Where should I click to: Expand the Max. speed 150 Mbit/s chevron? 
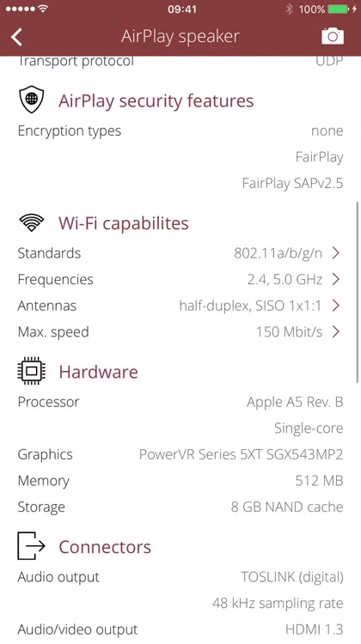pos(336,331)
